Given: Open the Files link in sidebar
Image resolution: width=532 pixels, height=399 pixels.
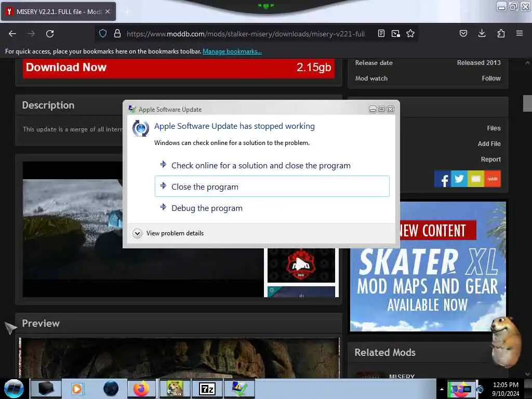Looking at the screenshot, I should (494, 128).
